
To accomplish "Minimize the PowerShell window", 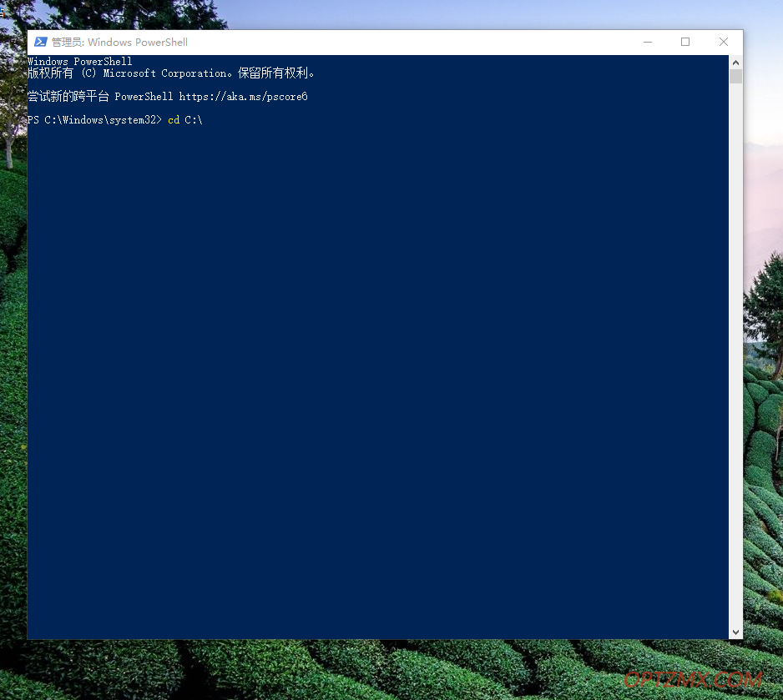I will pyautogui.click(x=647, y=42).
